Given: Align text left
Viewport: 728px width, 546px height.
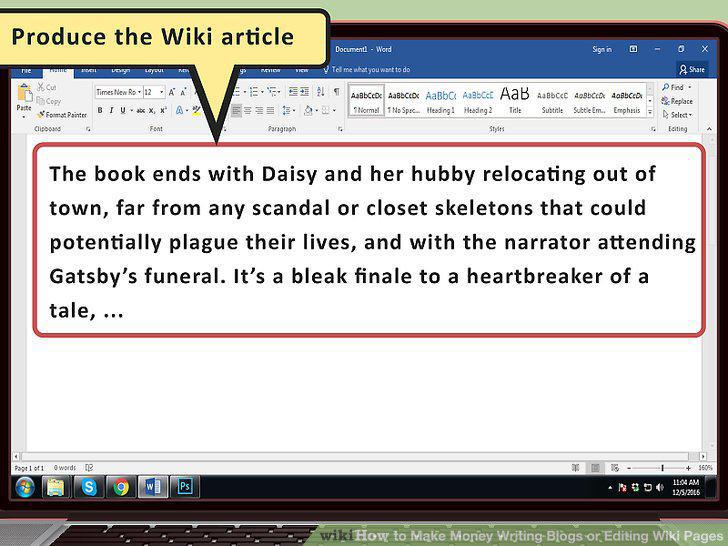Looking at the screenshot, I should pyautogui.click(x=236, y=110).
